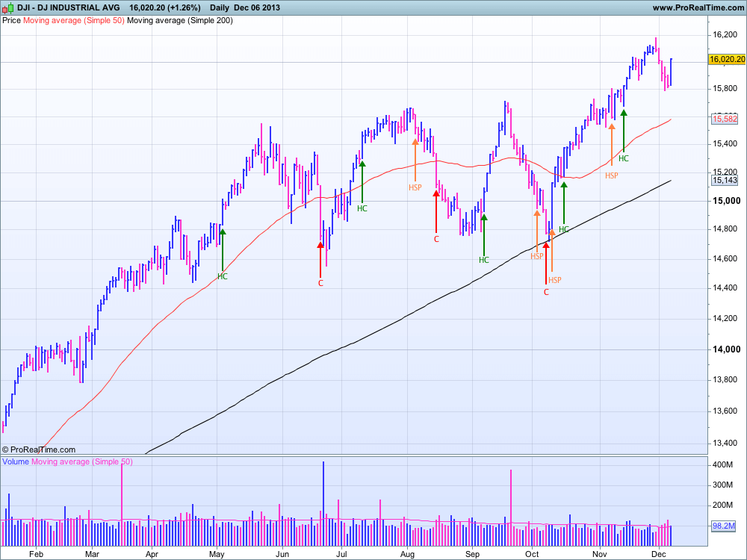The height and width of the screenshot is (560, 747).
Task: Select the orange HSP marker in early August
Action: tap(415, 187)
